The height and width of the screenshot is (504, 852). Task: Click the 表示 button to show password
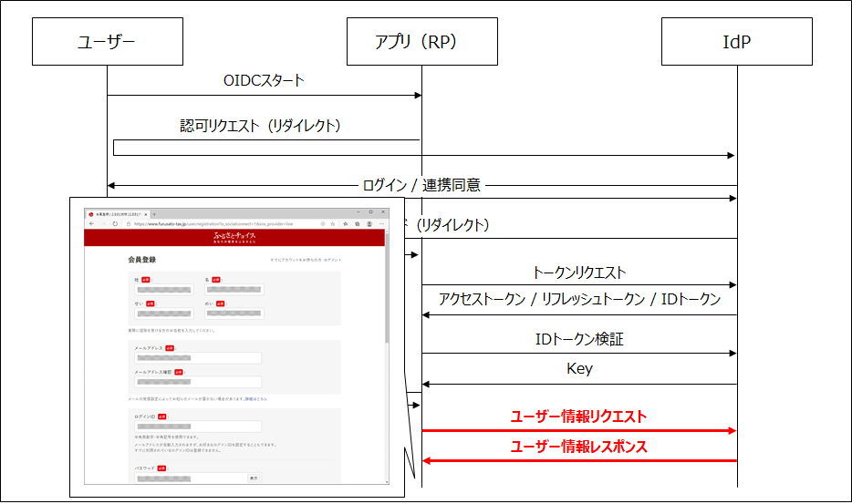tap(254, 478)
